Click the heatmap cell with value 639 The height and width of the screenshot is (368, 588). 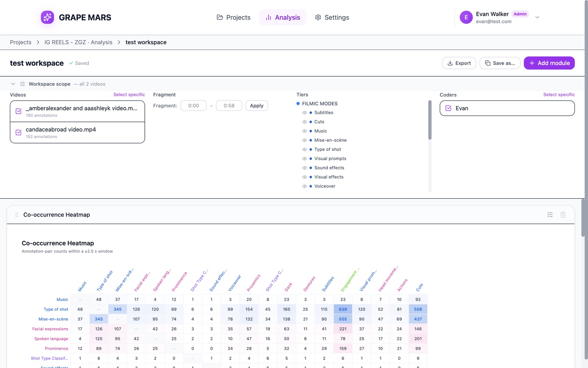343,309
